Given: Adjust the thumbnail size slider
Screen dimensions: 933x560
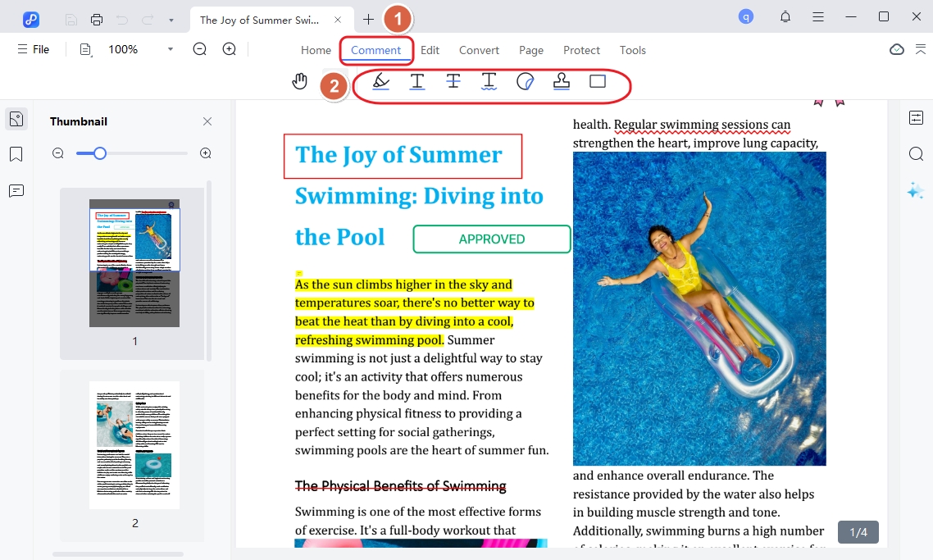Looking at the screenshot, I should click(x=100, y=153).
